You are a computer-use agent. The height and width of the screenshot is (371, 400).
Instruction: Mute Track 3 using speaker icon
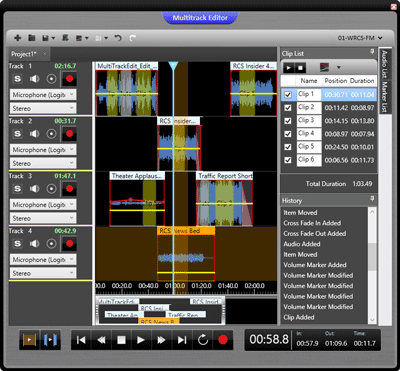34,189
